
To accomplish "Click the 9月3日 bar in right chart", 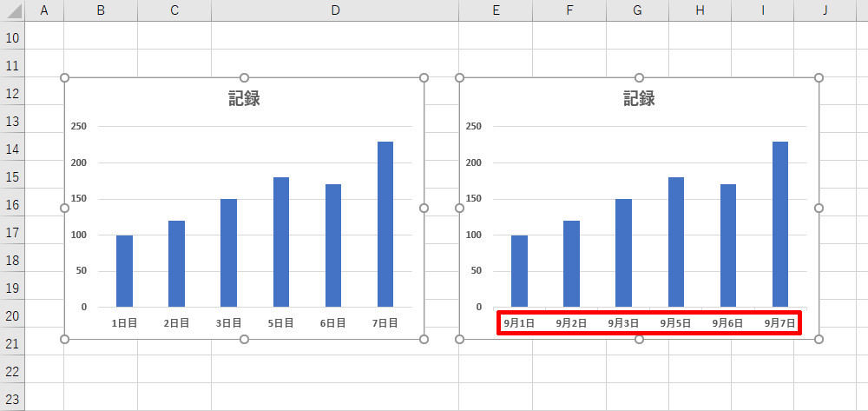I will tap(623, 253).
